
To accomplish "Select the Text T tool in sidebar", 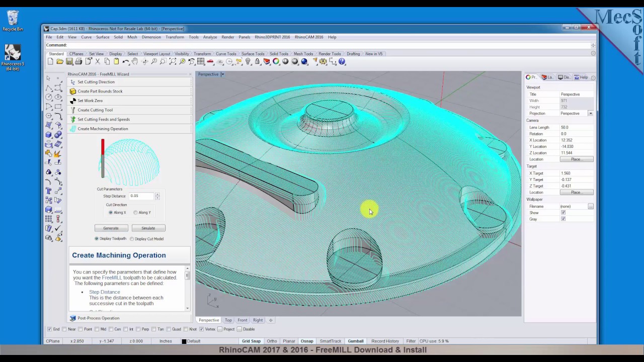I will (48, 190).
